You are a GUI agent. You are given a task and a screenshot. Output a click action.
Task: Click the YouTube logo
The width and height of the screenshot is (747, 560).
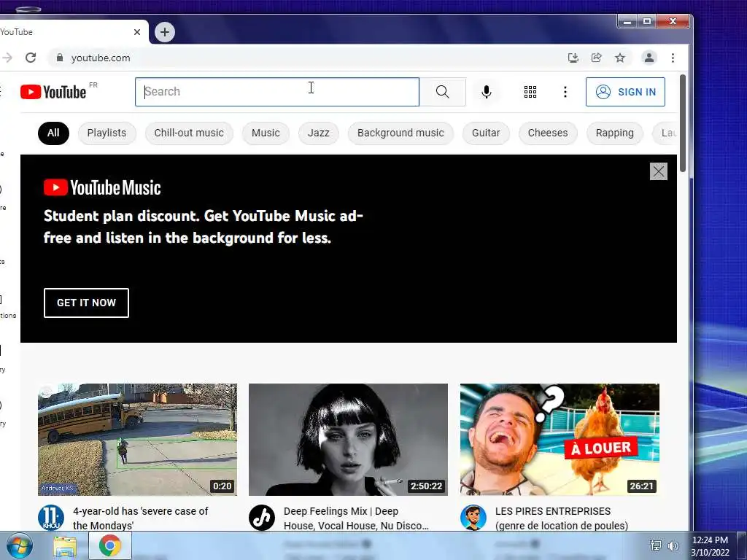[x=53, y=92]
